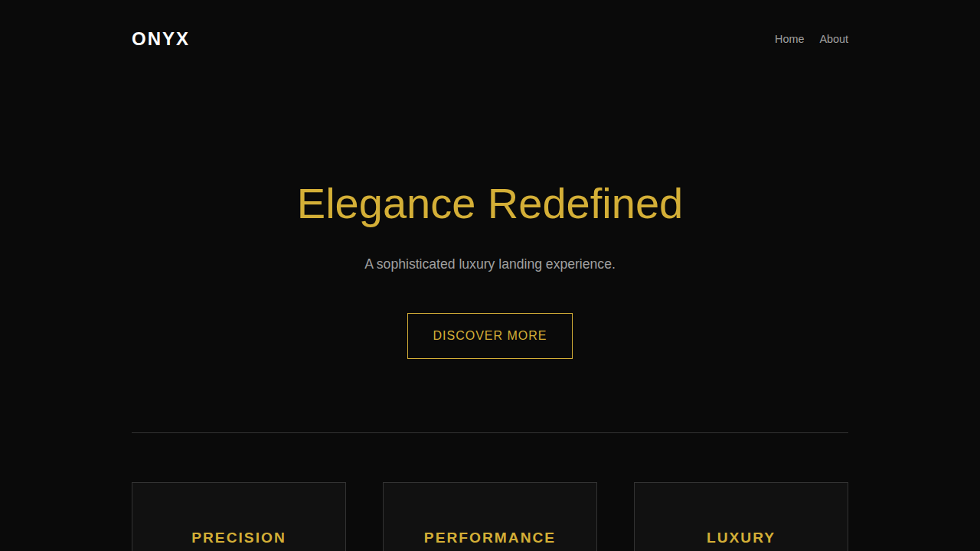Select the word Elegance in the headline

[386, 204]
